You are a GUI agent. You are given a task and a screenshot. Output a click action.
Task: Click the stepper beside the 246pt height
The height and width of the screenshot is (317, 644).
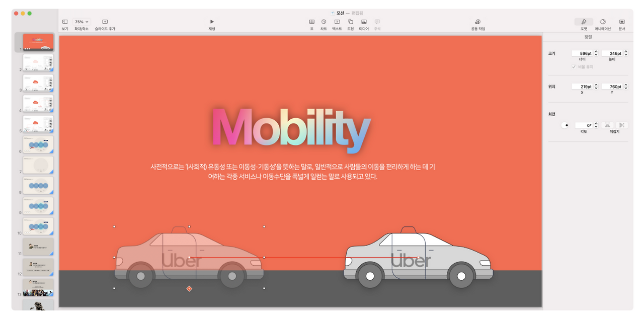point(626,53)
